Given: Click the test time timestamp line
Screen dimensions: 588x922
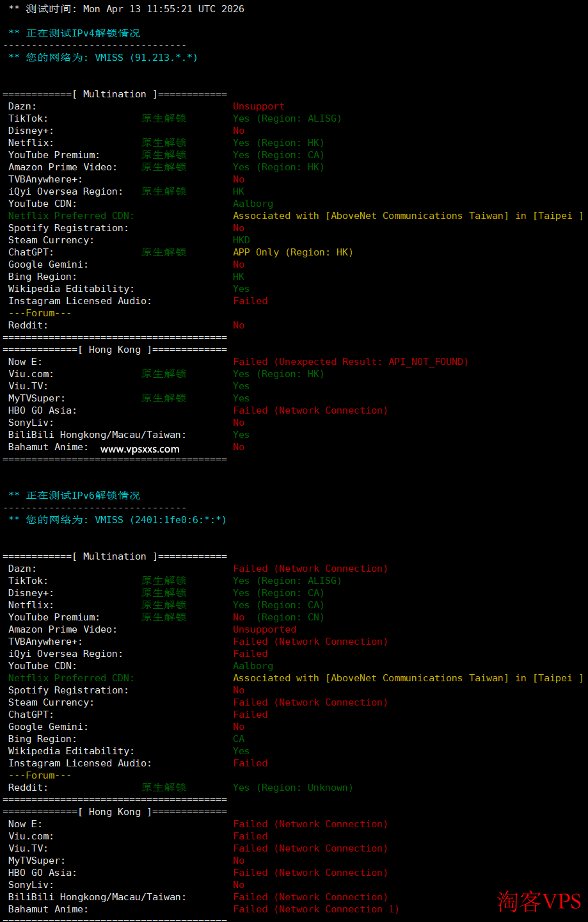Looking at the screenshot, I should click(x=126, y=9).
